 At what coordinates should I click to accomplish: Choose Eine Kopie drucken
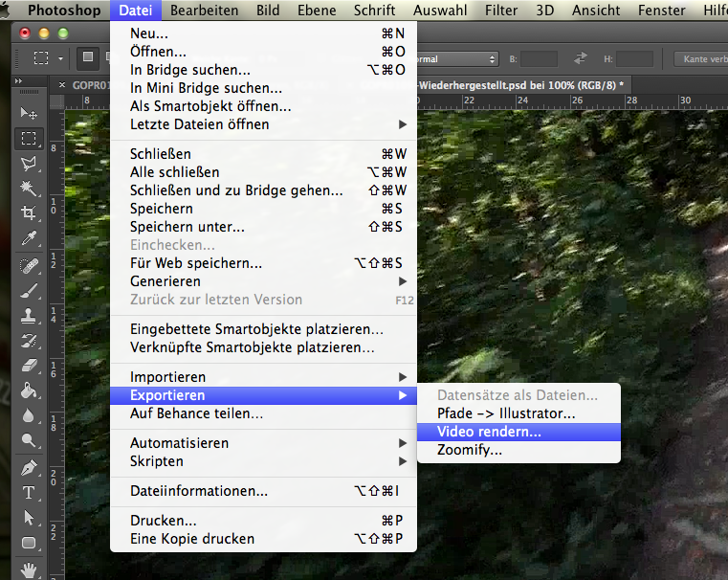click(263, 539)
